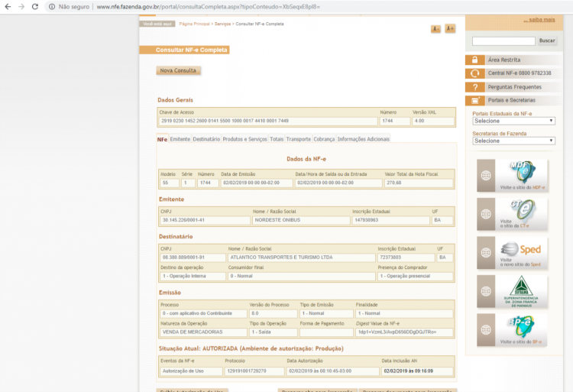
Task: Decrease font size with A- button
Action: (435, 29)
